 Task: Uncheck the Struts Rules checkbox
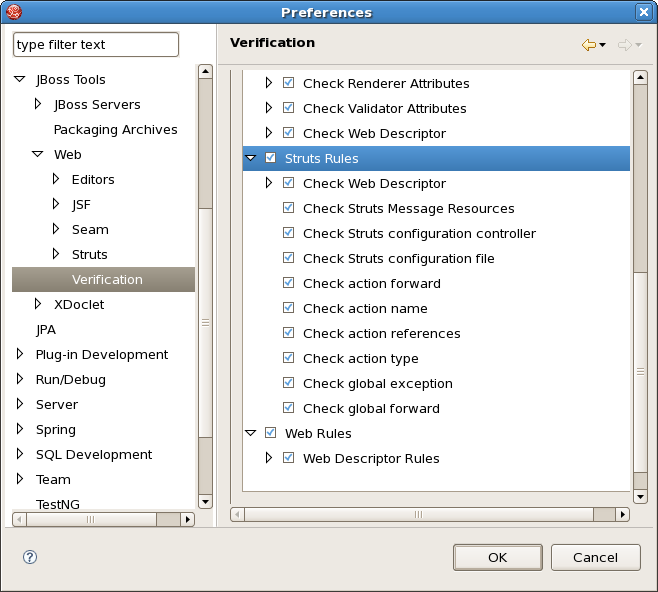pyautogui.click(x=270, y=158)
